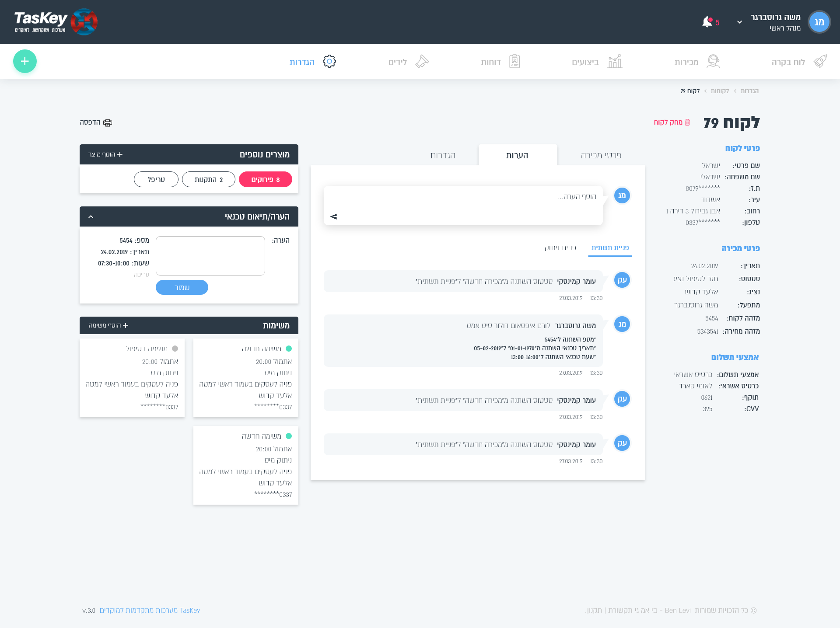Go to דוחות menu item
The width and height of the screenshot is (840, 628).
pyautogui.click(x=491, y=62)
